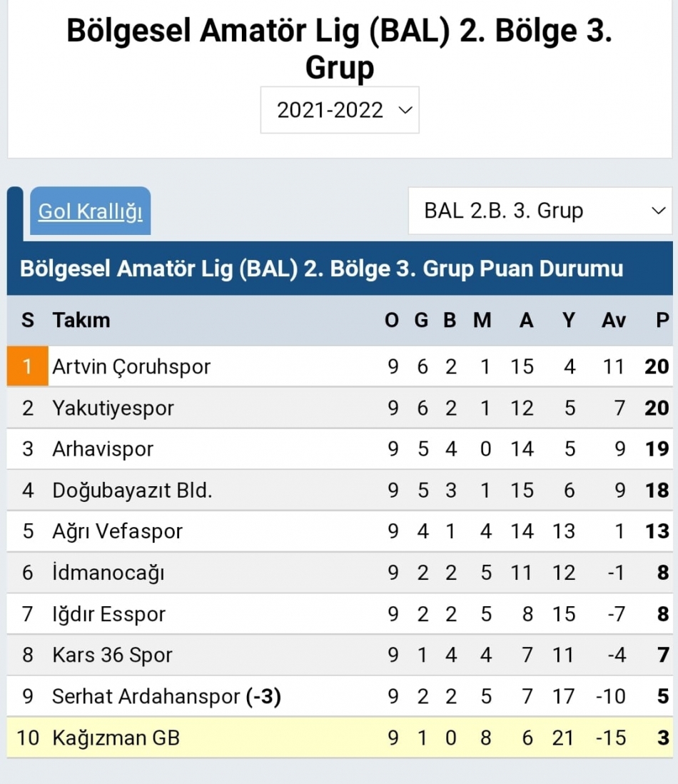This screenshot has width=678, height=784.
Task: Open the İdmanocağı team entry
Action: point(108,573)
